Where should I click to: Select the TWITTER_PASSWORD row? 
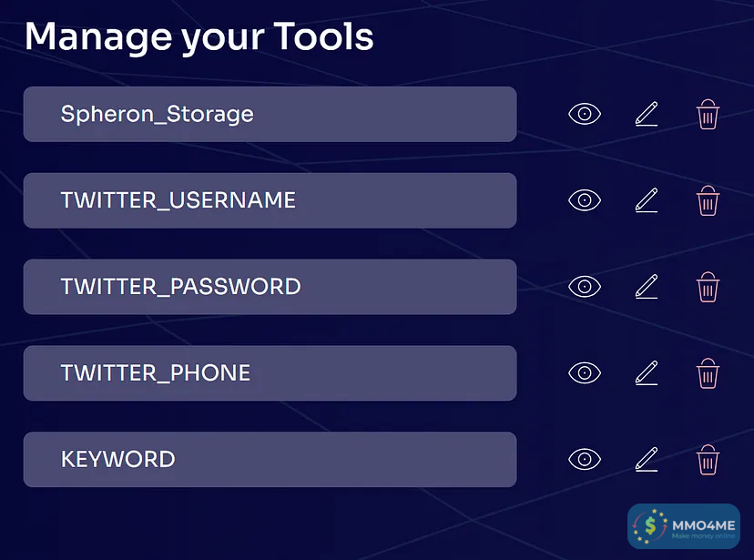(x=270, y=287)
